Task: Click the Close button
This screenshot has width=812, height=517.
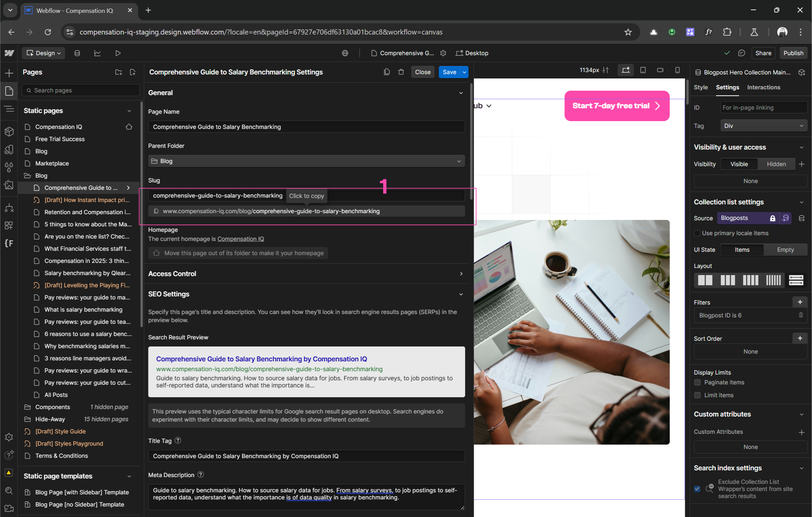Action: [x=423, y=72]
